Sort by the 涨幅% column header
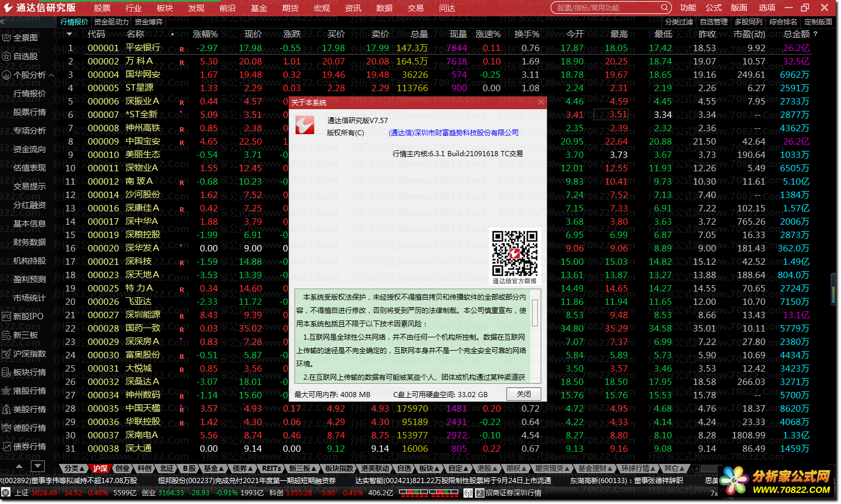This screenshot has width=841, height=504. point(205,34)
